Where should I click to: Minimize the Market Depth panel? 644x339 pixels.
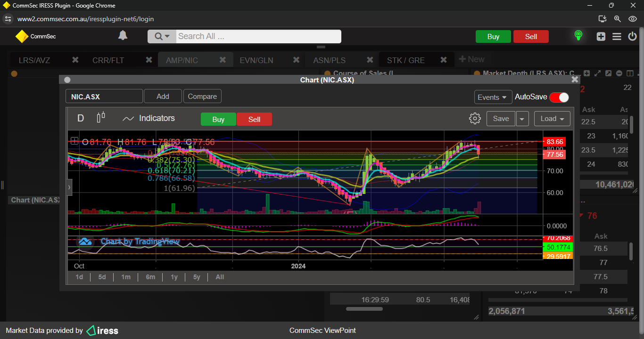[619, 73]
